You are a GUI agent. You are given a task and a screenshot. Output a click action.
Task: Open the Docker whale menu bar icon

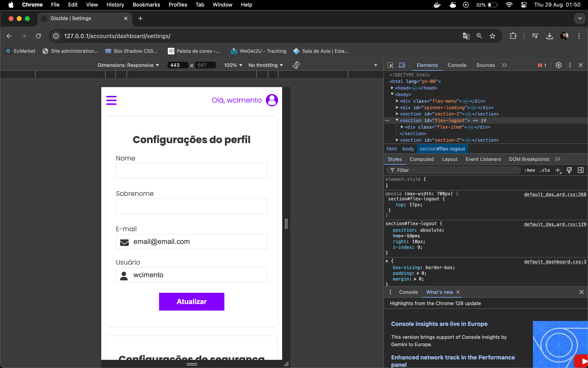pos(437,5)
